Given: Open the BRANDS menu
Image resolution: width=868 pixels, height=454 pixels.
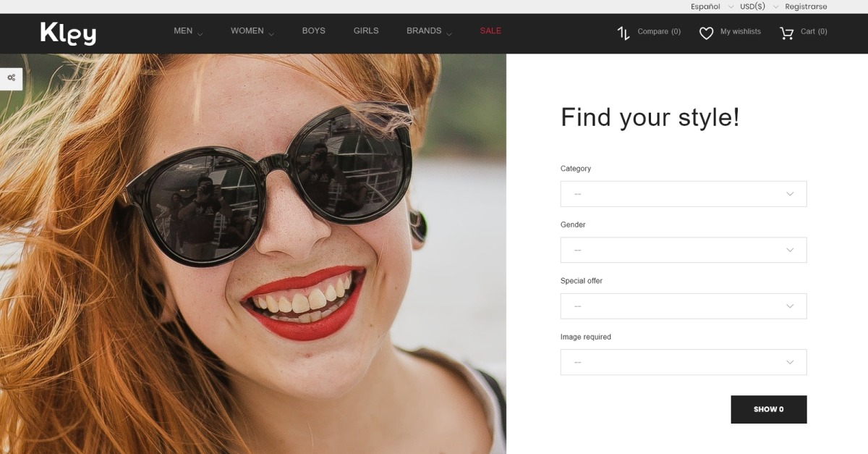Looking at the screenshot, I should point(424,31).
